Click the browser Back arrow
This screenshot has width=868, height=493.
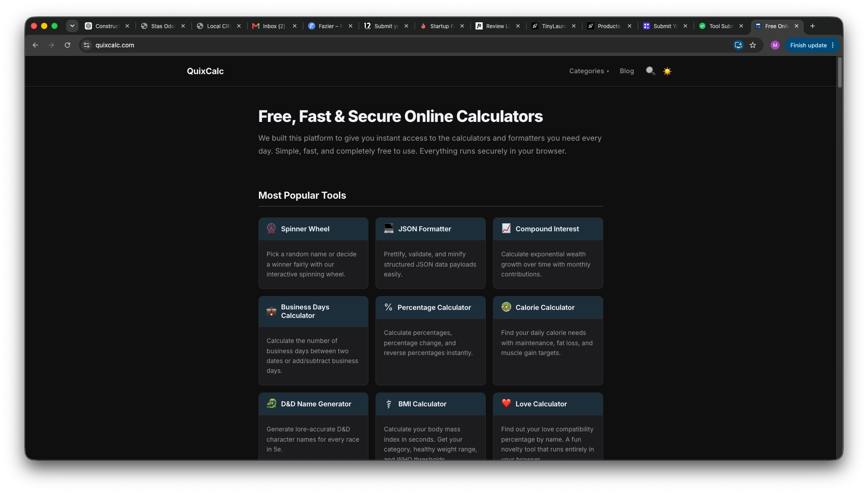click(35, 45)
